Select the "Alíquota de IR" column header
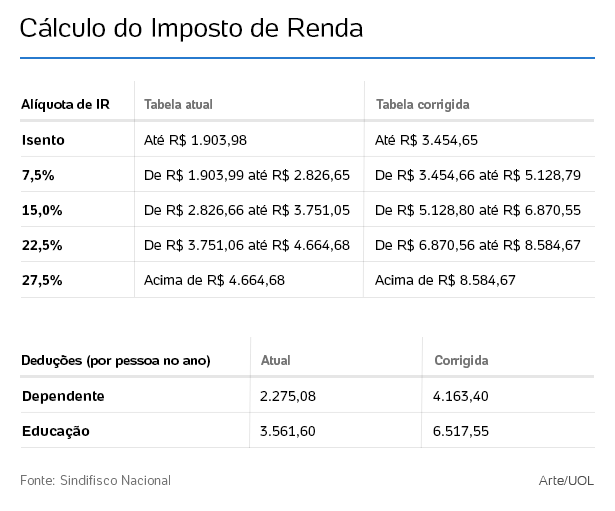The image size is (615, 511). point(65,104)
